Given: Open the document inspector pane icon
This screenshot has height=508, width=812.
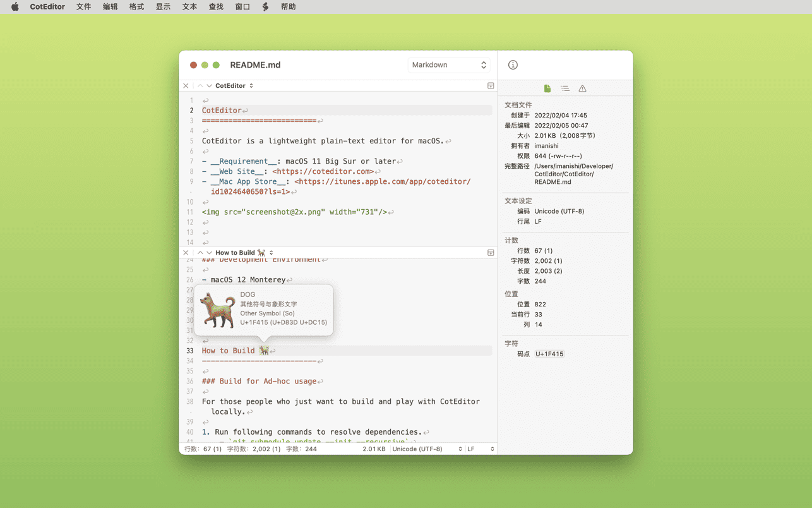Looking at the screenshot, I should point(547,88).
